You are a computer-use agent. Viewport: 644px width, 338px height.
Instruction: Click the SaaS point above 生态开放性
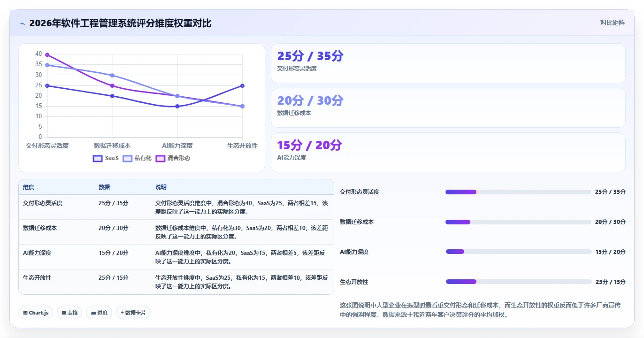click(x=242, y=85)
